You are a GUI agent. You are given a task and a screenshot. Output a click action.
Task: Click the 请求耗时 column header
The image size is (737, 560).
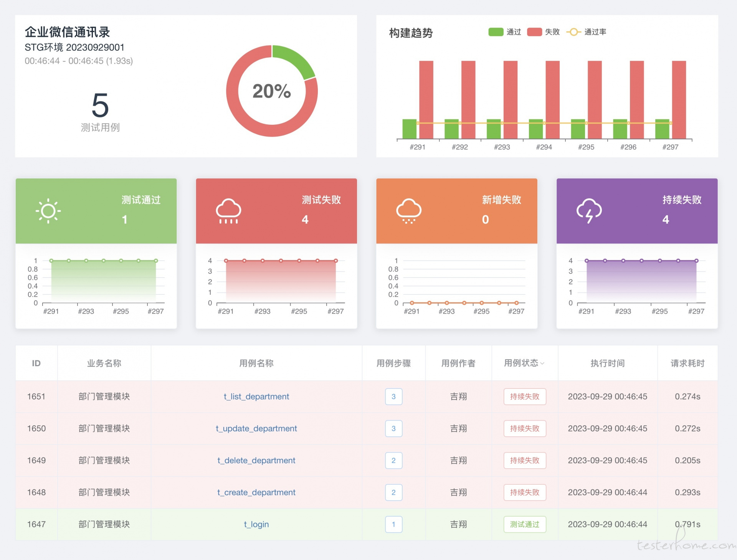pyautogui.click(x=687, y=363)
